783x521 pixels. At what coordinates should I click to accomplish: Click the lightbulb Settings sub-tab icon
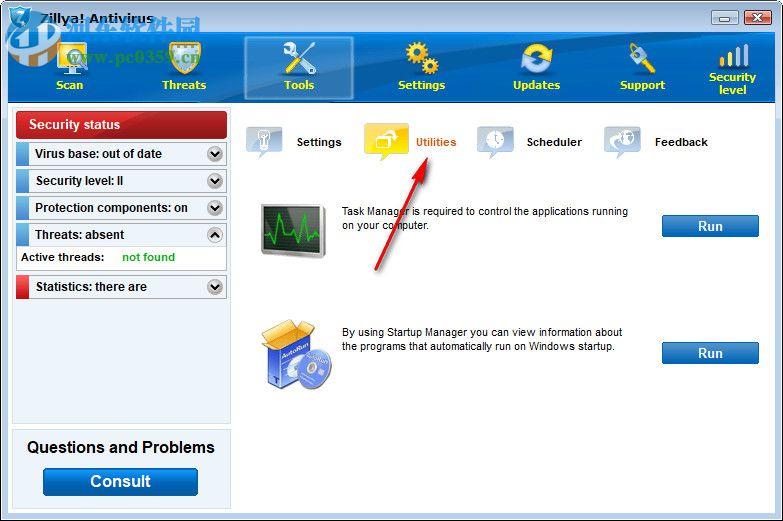coord(264,141)
